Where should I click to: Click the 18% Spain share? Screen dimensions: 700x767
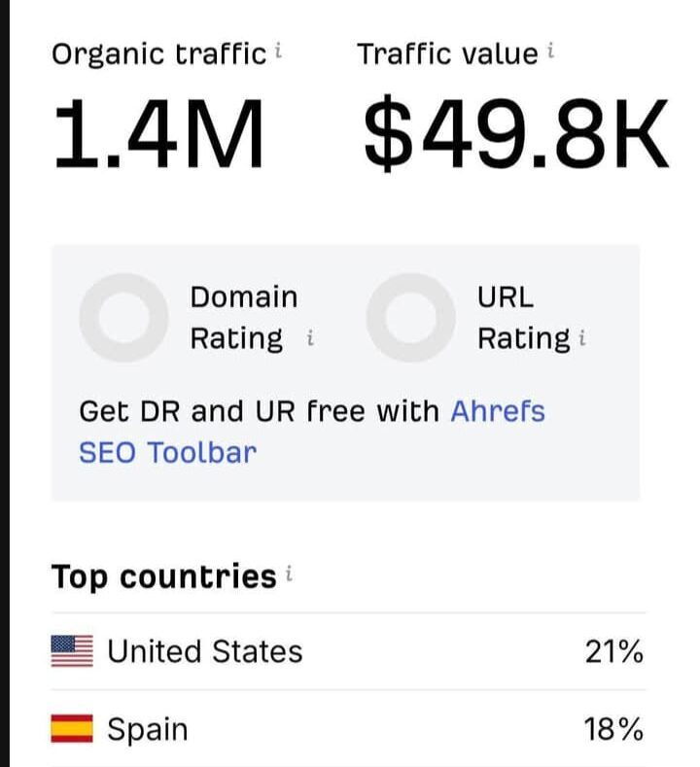point(613,729)
